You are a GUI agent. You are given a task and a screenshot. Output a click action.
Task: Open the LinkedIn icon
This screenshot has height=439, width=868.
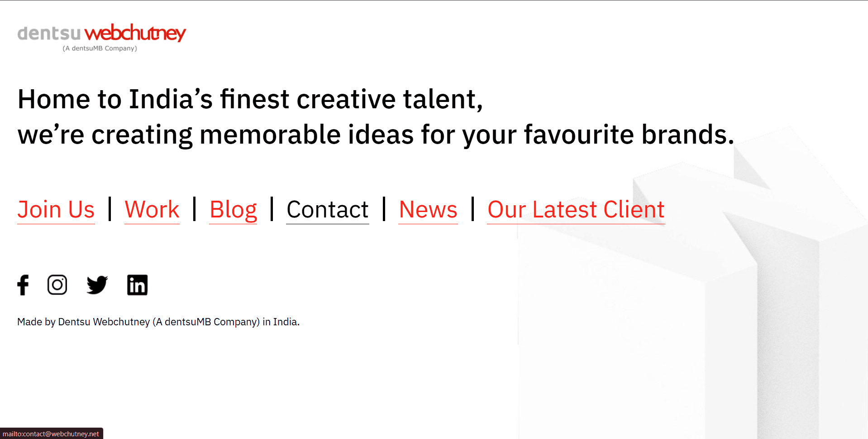tap(137, 285)
